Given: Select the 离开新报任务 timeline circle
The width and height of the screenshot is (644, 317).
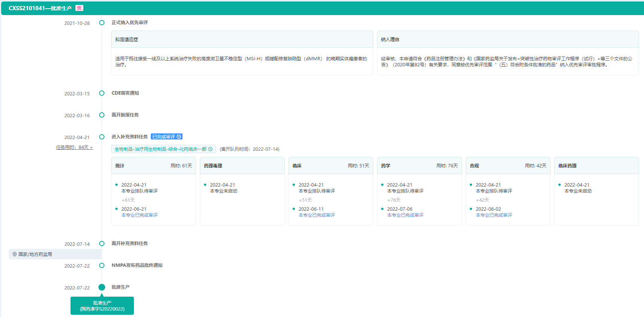Looking at the screenshot, I should tap(102, 115).
